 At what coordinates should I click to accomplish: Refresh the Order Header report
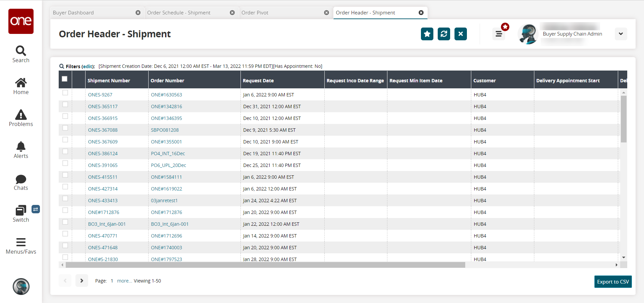pos(444,34)
